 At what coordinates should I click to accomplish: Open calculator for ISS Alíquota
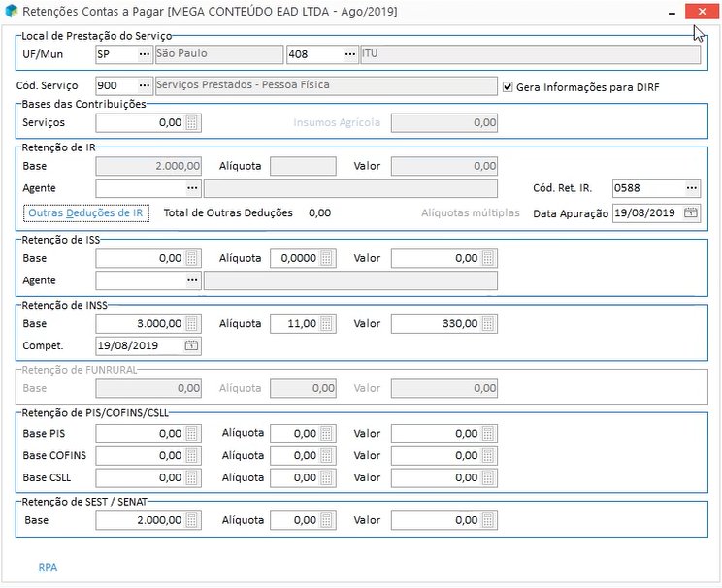[x=327, y=258]
